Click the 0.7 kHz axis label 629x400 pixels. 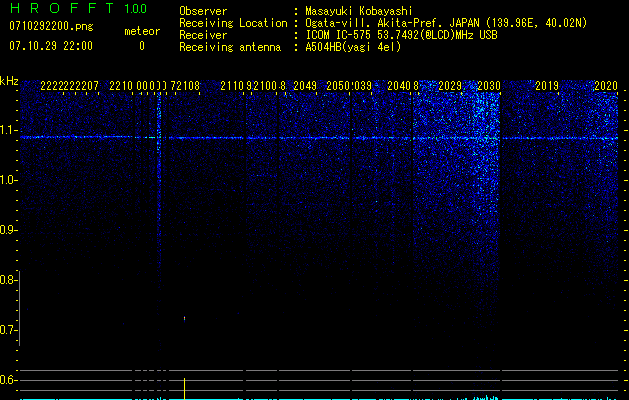tap(8, 330)
